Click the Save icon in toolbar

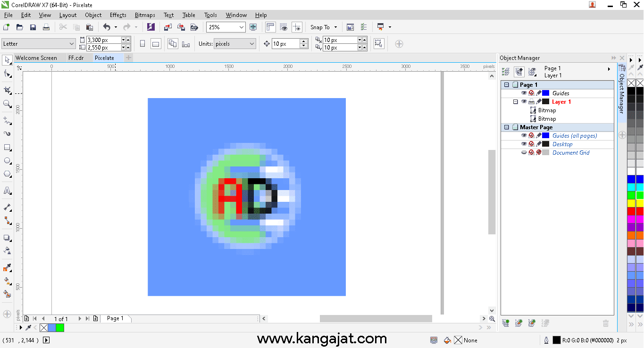pos(33,27)
